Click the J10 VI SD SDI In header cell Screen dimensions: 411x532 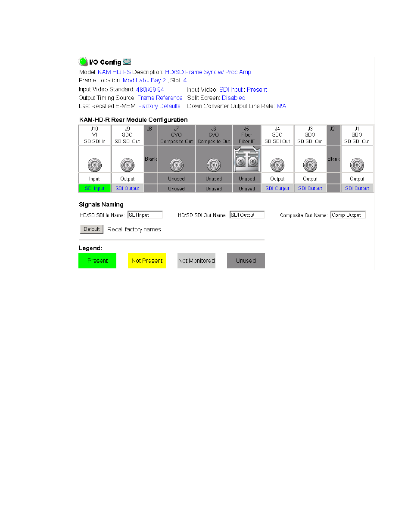tap(95, 135)
